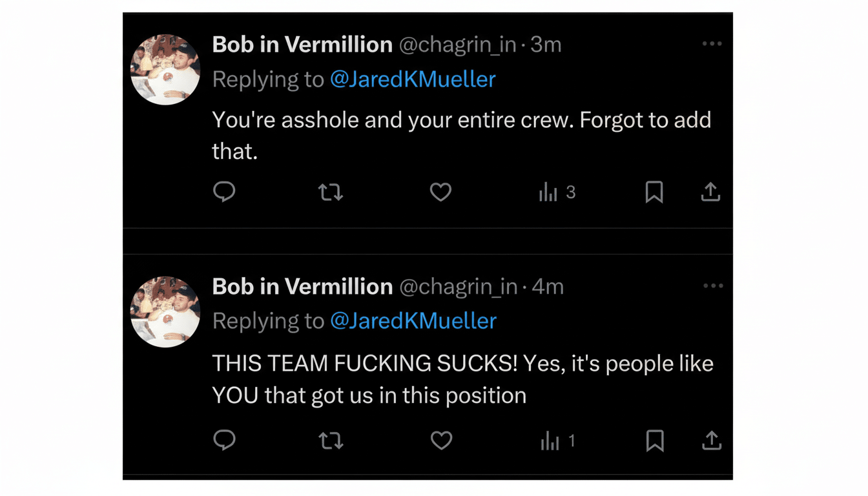Share the bottom tweet
868x496 pixels.
point(711,440)
